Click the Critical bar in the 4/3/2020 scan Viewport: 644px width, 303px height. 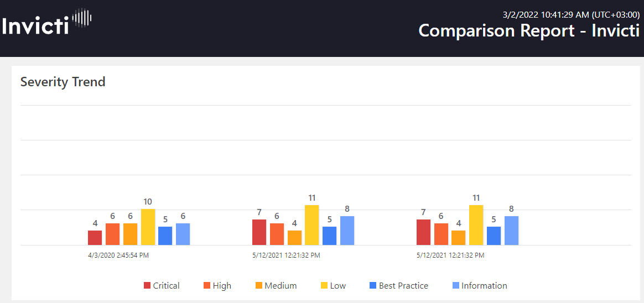95,238
